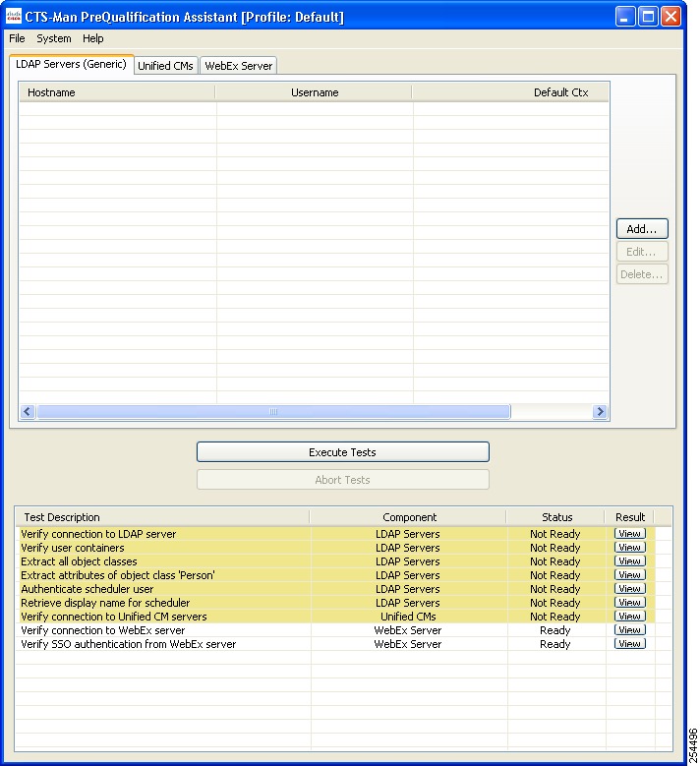Image resolution: width=700 pixels, height=766 pixels.
Task: Open the Help menu
Action: point(92,38)
